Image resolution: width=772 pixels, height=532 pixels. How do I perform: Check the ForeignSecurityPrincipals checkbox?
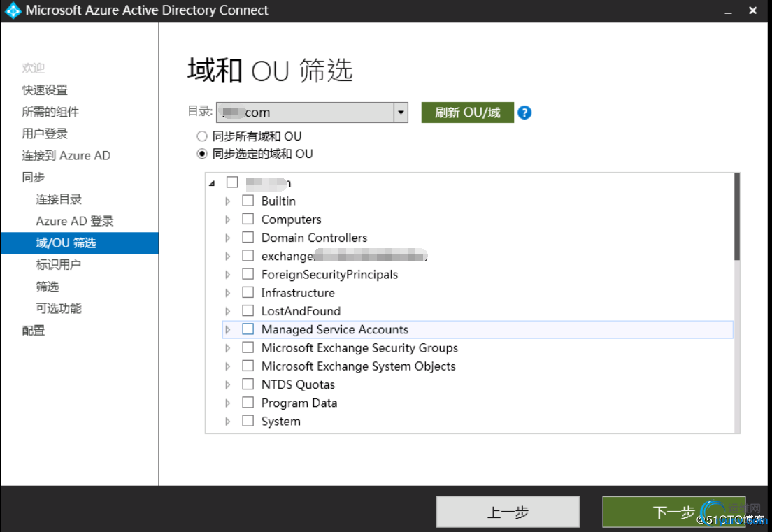pyautogui.click(x=248, y=274)
